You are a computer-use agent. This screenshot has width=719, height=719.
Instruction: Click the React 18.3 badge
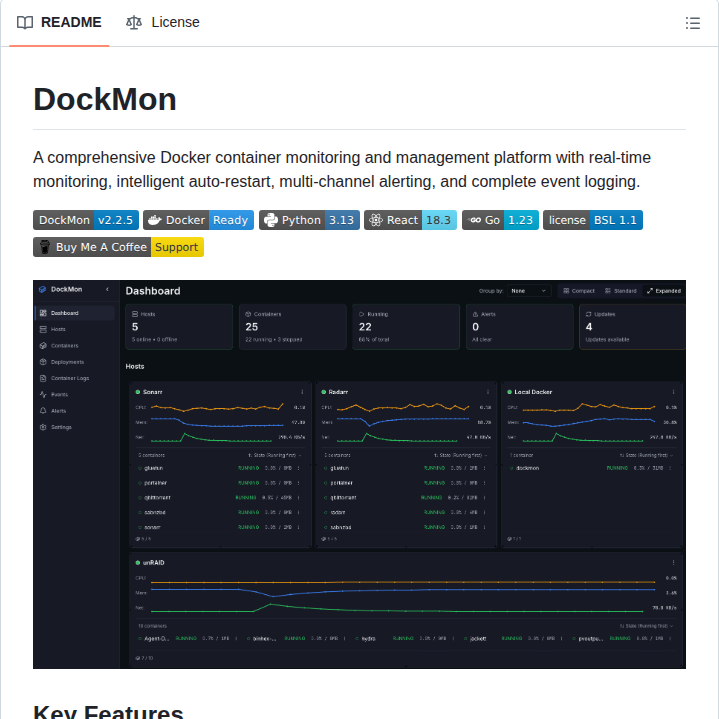(410, 220)
